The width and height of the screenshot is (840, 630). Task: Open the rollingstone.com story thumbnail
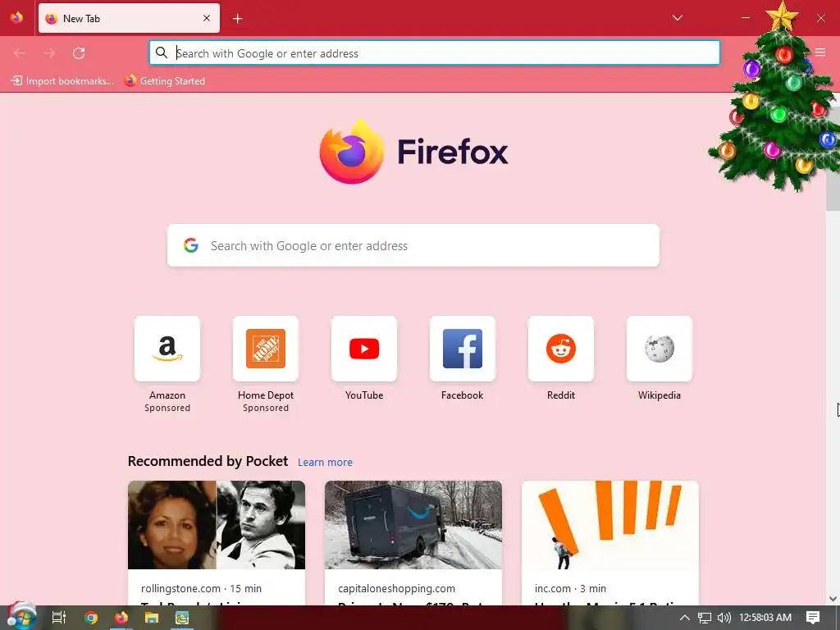pyautogui.click(x=217, y=525)
